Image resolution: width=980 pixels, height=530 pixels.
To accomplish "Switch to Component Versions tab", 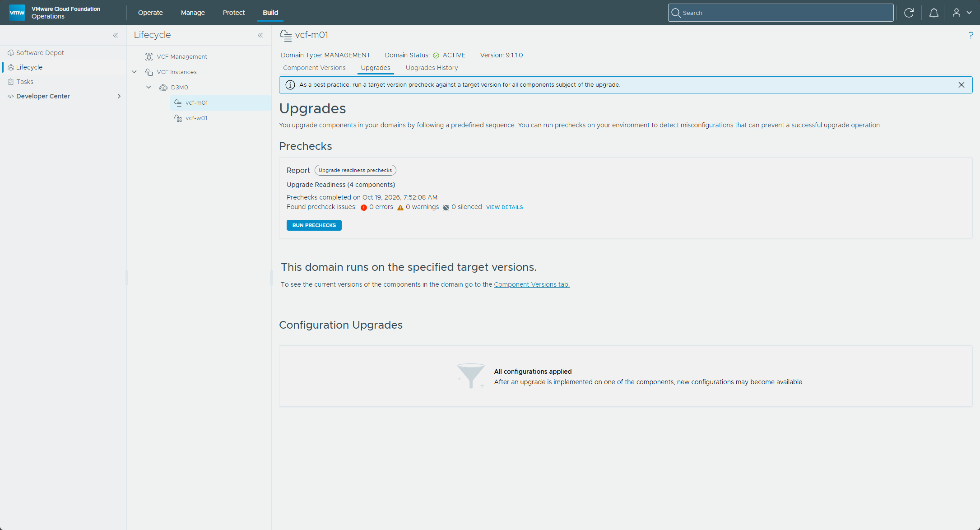I will [314, 68].
